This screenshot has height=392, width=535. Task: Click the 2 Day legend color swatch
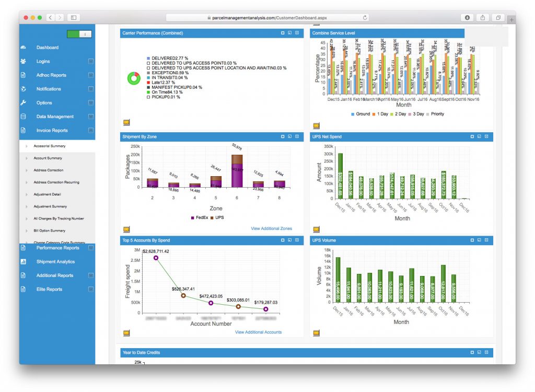pyautogui.click(x=391, y=113)
